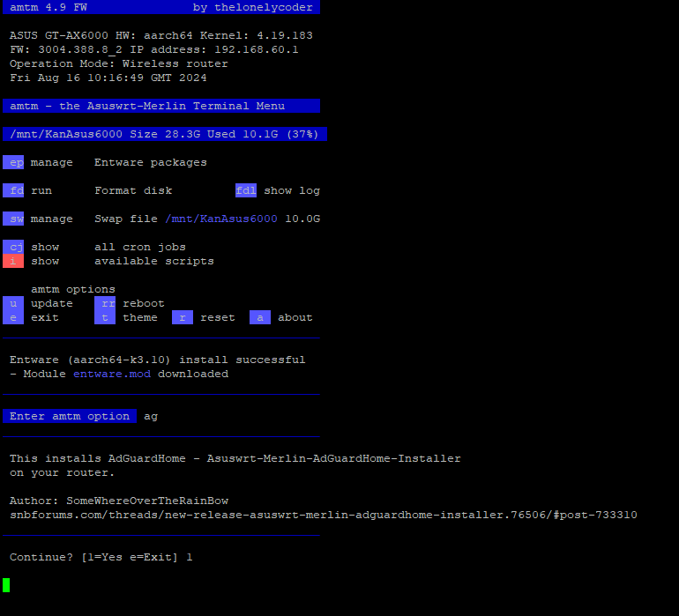Image resolution: width=679 pixels, height=616 pixels.
Task: Click the swap size '10.0G' value
Action: [302, 219]
